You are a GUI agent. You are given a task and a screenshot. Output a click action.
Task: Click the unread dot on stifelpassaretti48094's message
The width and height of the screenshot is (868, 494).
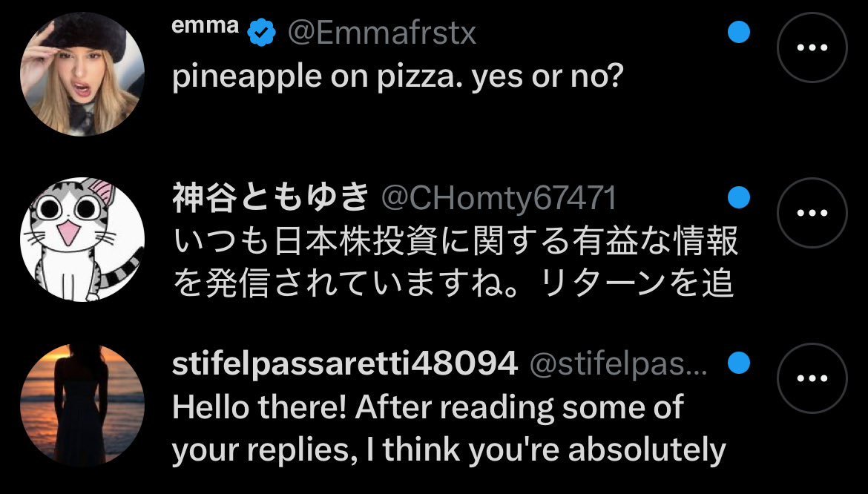[x=738, y=363]
